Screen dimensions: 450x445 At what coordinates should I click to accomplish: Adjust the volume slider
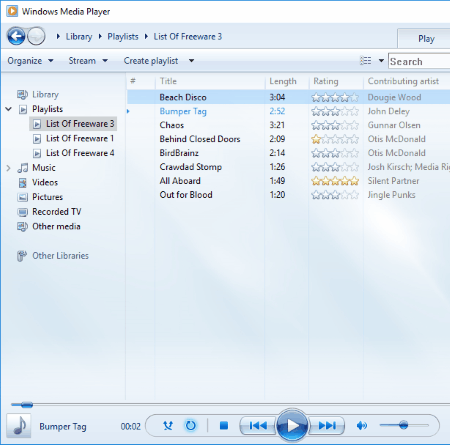coord(404,425)
